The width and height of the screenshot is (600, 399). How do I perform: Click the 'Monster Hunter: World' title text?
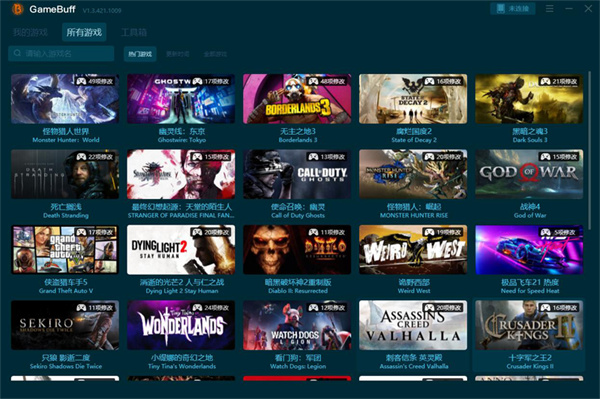click(x=66, y=140)
